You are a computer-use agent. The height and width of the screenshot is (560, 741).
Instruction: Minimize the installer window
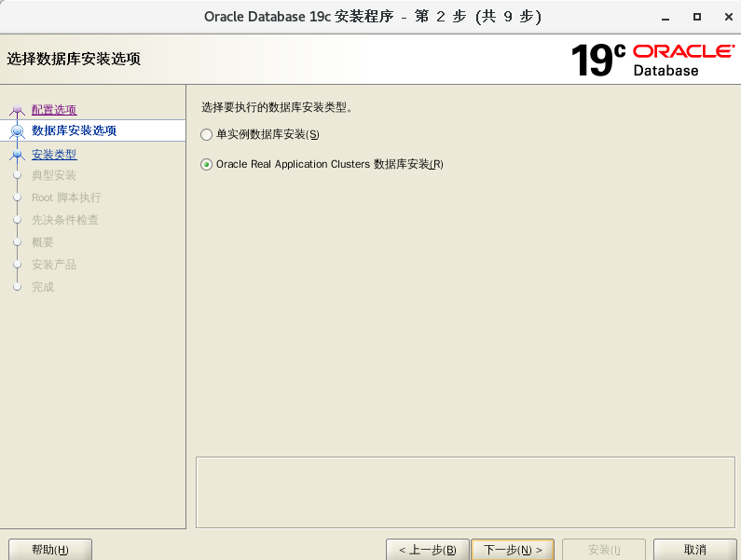coord(666,17)
